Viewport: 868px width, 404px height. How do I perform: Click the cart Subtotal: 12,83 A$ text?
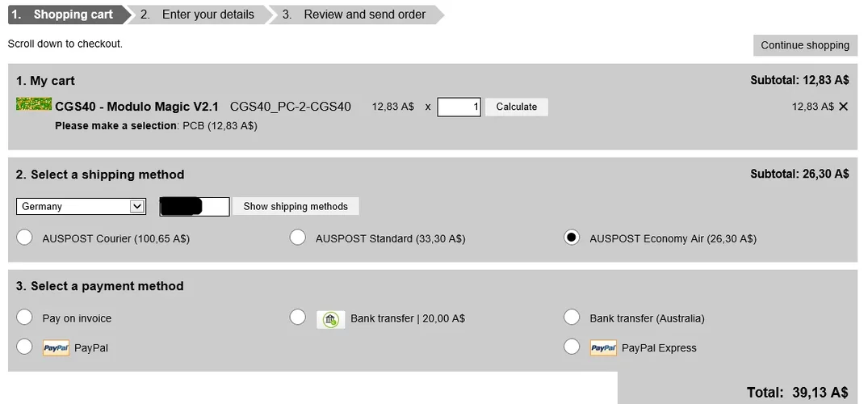(799, 80)
